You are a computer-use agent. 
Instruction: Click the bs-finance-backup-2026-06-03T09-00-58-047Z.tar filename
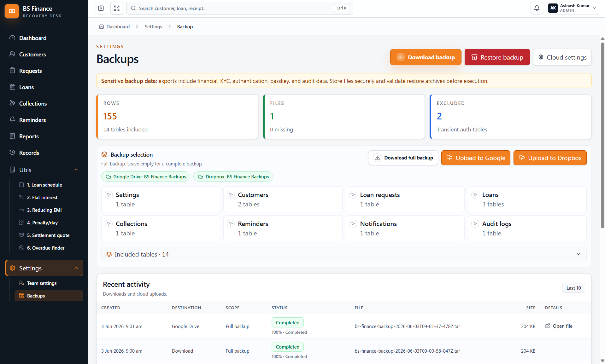(x=407, y=351)
